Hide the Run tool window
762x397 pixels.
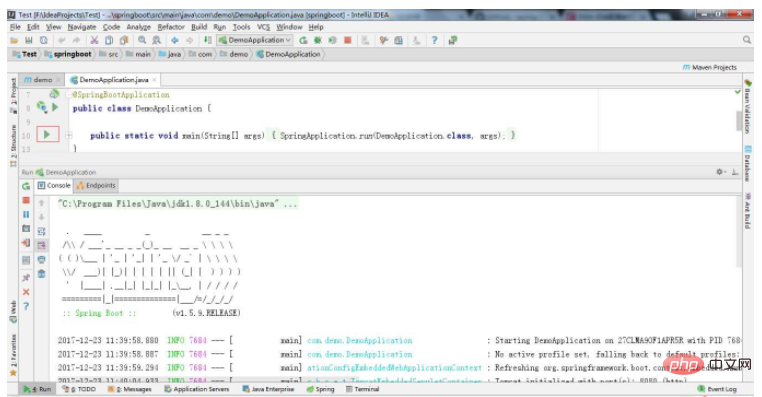[735, 172]
